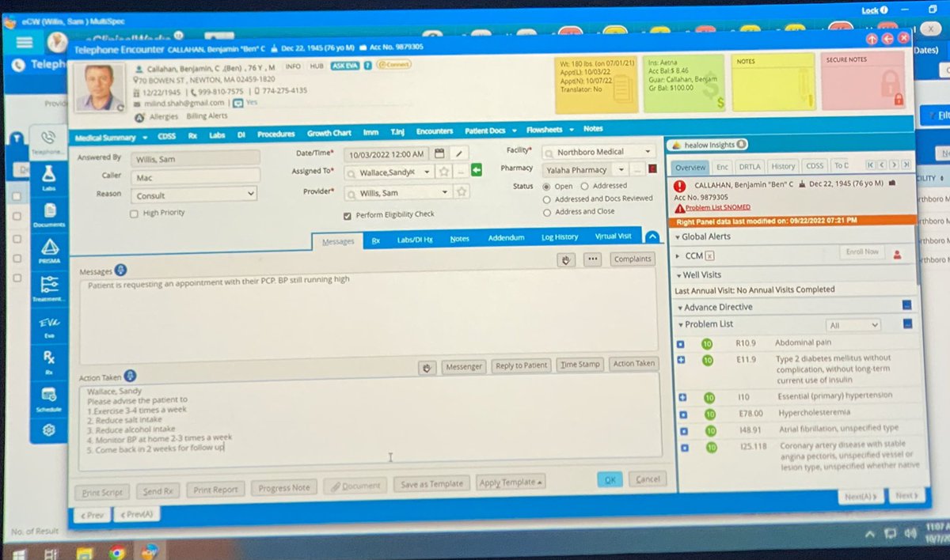Click the ASK EVA badge
Screen dimensions: 950x560
(x=345, y=66)
